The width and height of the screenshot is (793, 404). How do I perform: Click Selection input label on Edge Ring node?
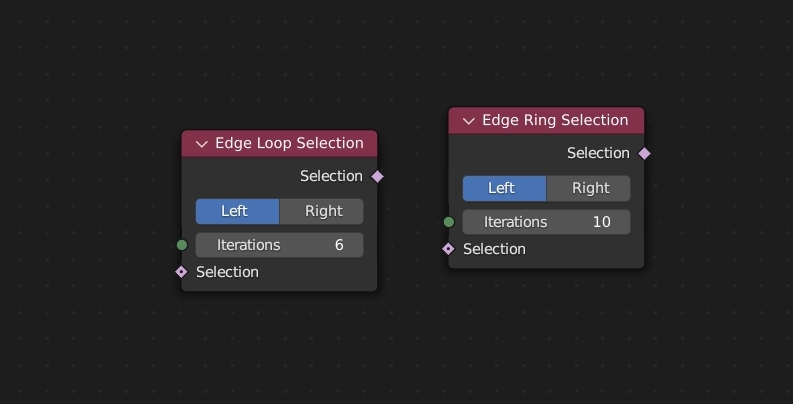pyautogui.click(x=495, y=249)
